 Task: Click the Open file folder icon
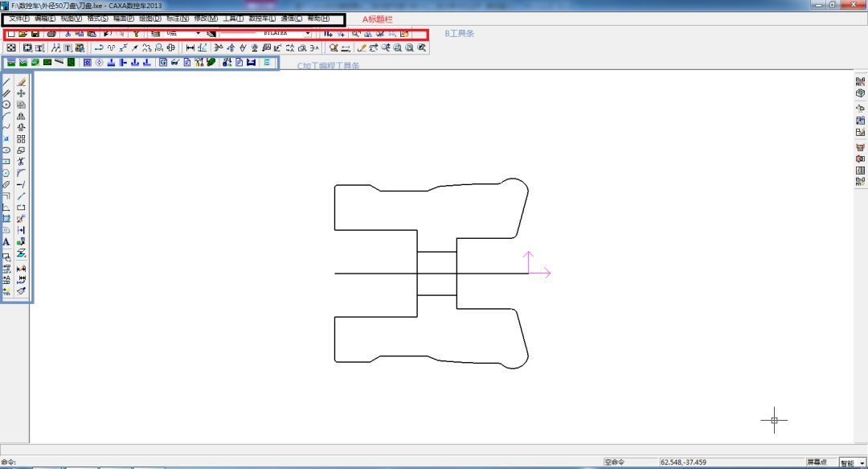pyautogui.click(x=23, y=34)
